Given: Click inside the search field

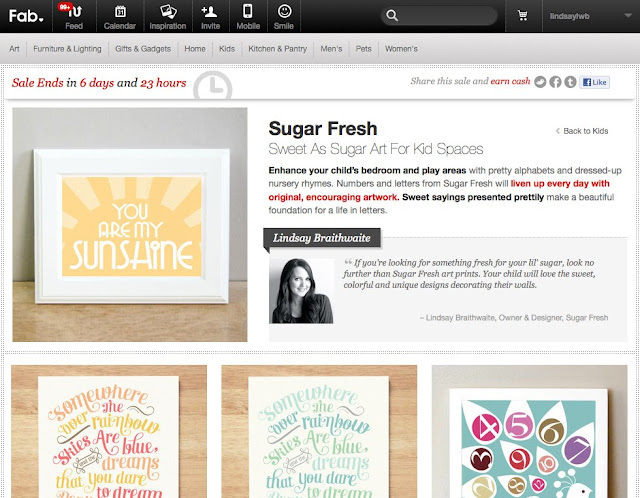Looking at the screenshot, I should tap(439, 16).
